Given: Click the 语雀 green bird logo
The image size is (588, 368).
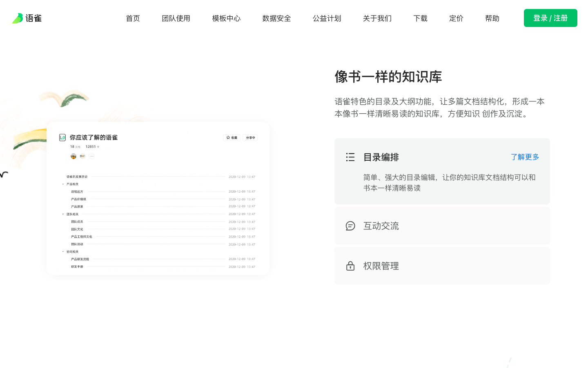Looking at the screenshot, I should (18, 18).
